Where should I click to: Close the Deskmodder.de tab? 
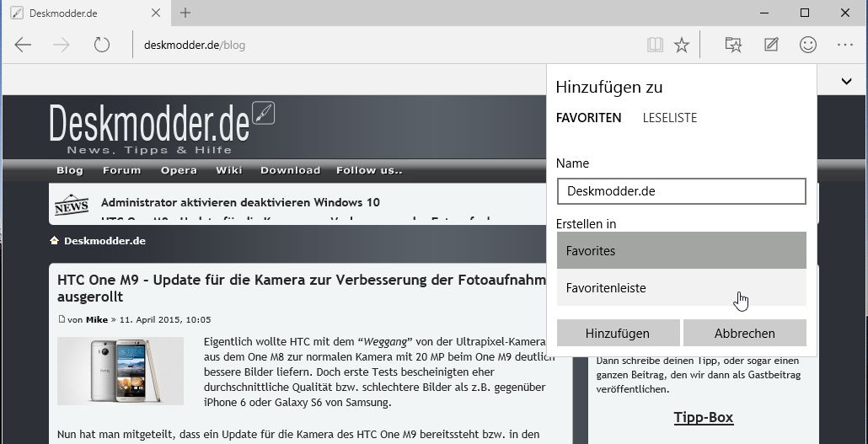click(156, 13)
